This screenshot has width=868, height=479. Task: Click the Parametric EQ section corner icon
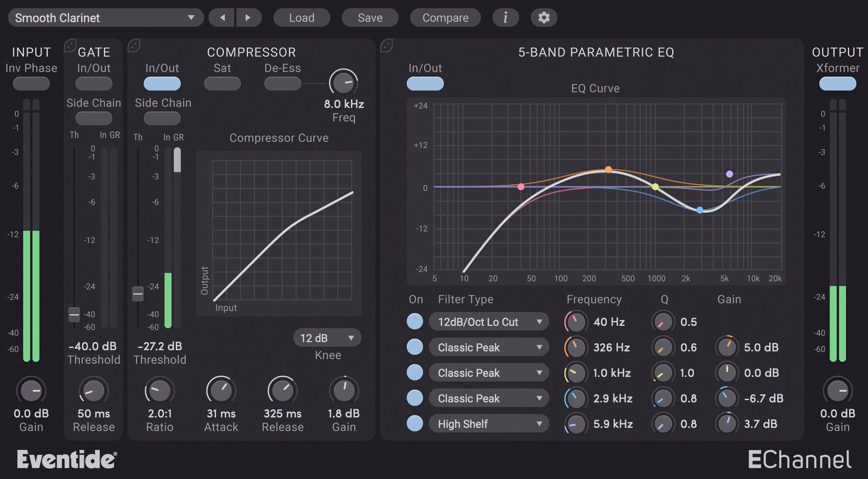[386, 45]
